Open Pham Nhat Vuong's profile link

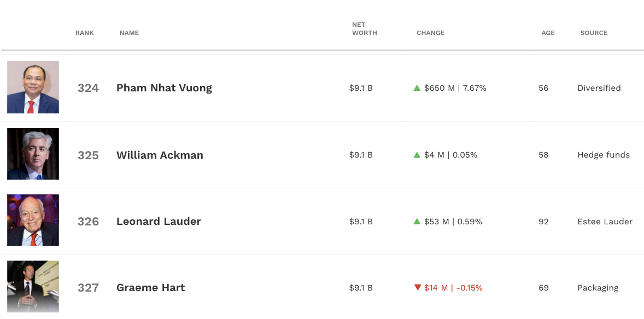point(165,88)
